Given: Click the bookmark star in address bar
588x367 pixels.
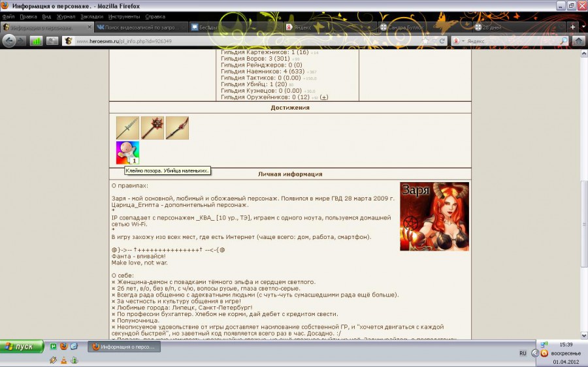Looking at the screenshot, I should pyautogui.click(x=425, y=40).
